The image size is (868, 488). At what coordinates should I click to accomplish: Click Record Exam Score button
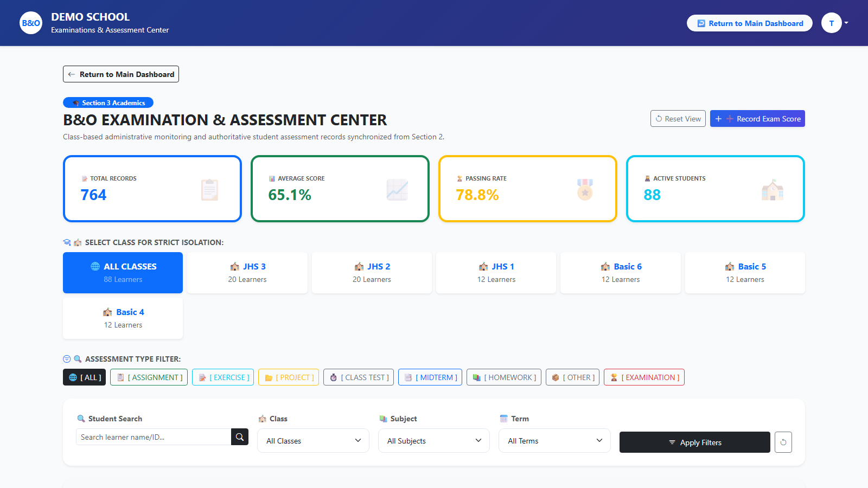click(757, 119)
